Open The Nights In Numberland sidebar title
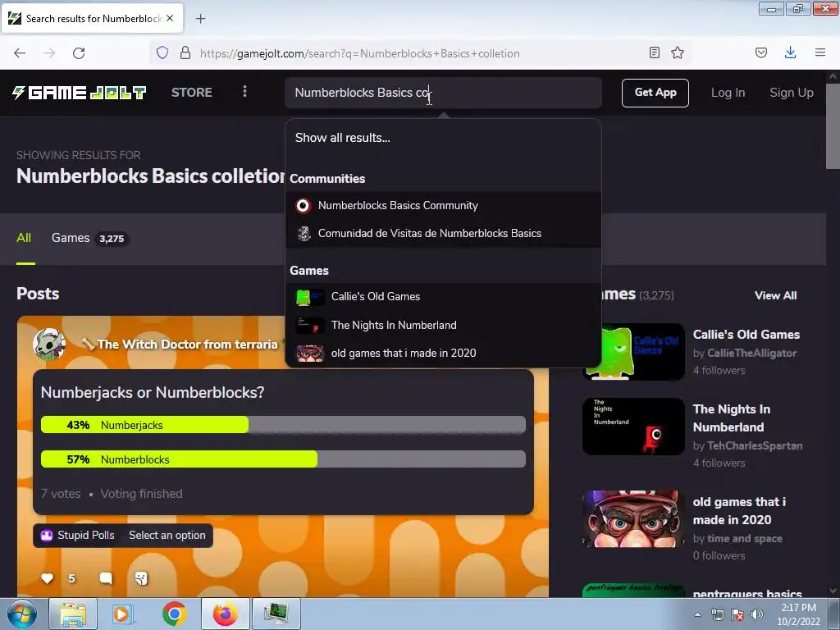Screen dimensions: 840x630 point(732,418)
